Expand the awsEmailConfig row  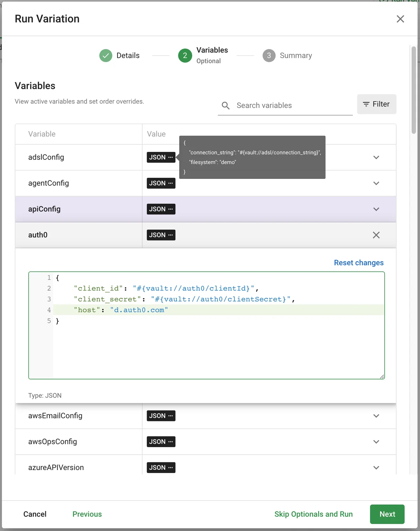pyautogui.click(x=376, y=415)
